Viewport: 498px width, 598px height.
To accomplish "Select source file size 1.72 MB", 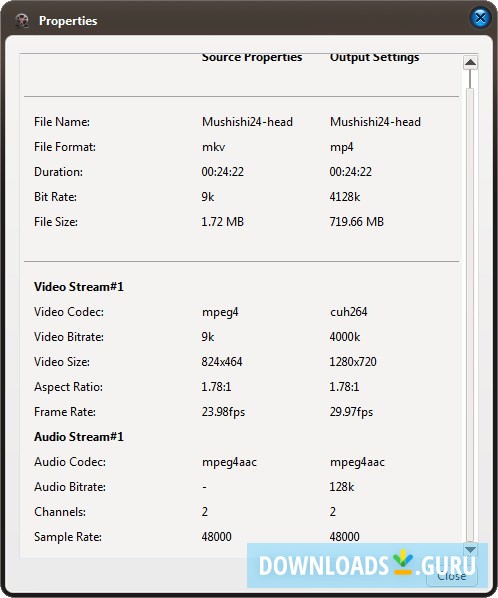I will point(223,222).
